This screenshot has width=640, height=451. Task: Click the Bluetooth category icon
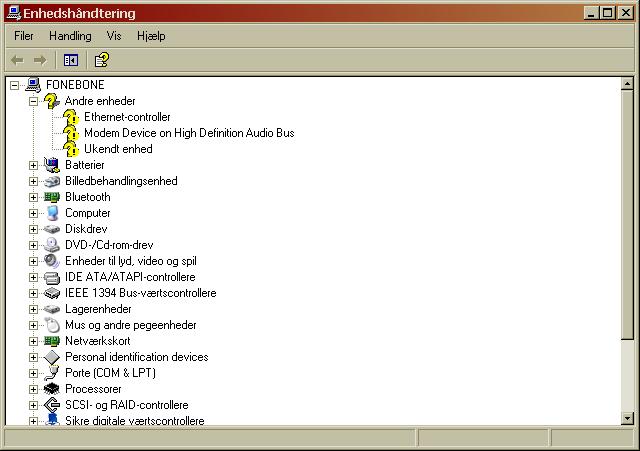tap(52, 197)
